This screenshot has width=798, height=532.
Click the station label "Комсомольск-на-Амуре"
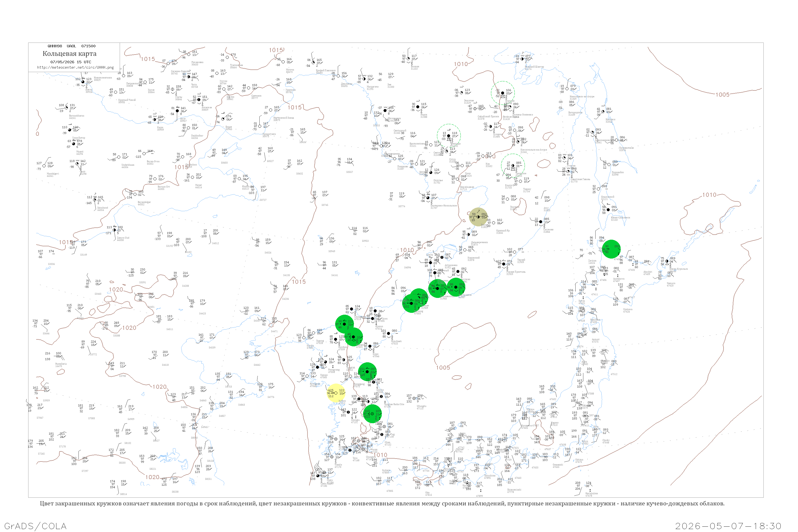[x=534, y=149]
